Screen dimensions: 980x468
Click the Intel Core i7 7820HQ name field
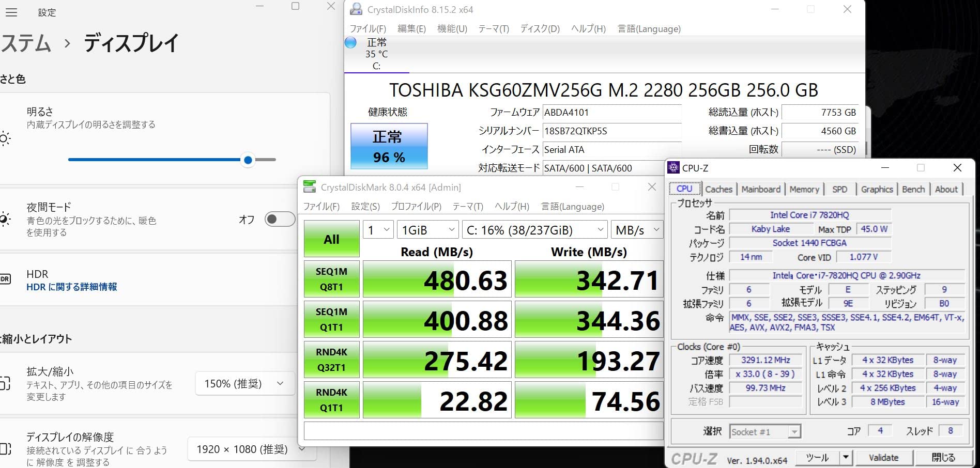point(809,215)
